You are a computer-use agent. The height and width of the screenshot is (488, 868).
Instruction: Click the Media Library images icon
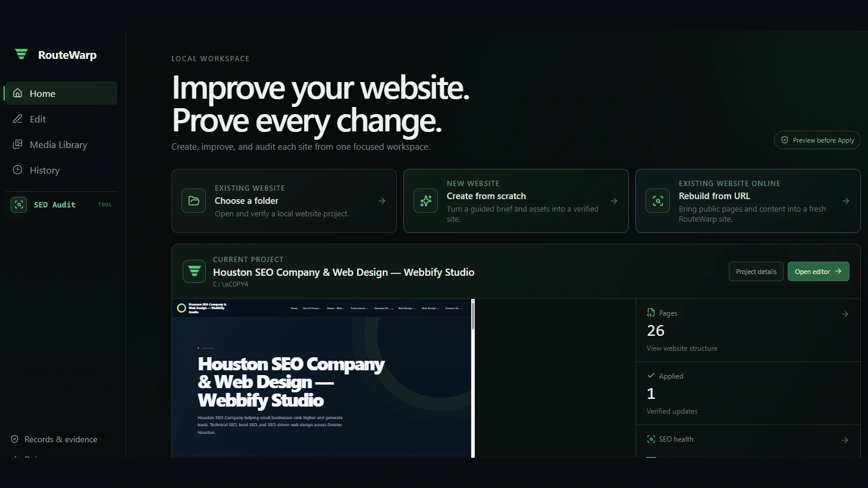pyautogui.click(x=18, y=144)
